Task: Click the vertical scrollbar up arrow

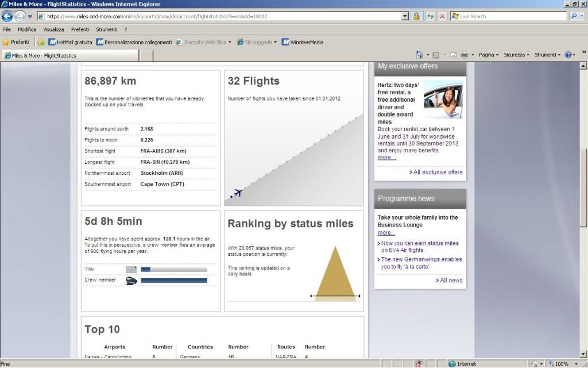Action: (583, 66)
